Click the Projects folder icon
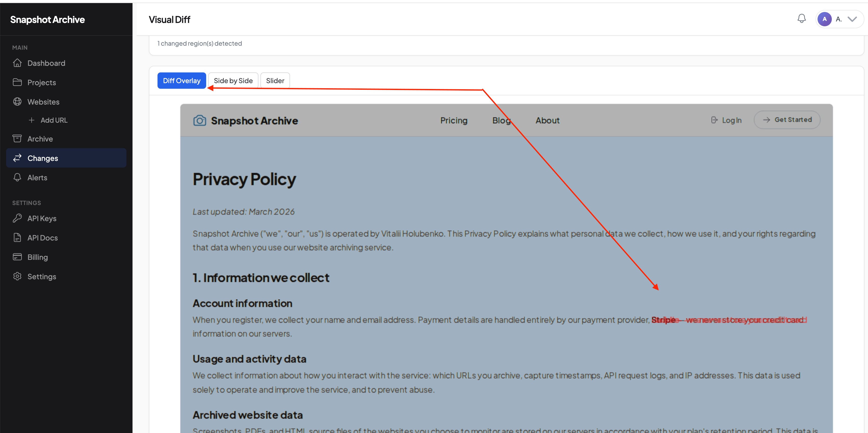The image size is (868, 433). 17,82
